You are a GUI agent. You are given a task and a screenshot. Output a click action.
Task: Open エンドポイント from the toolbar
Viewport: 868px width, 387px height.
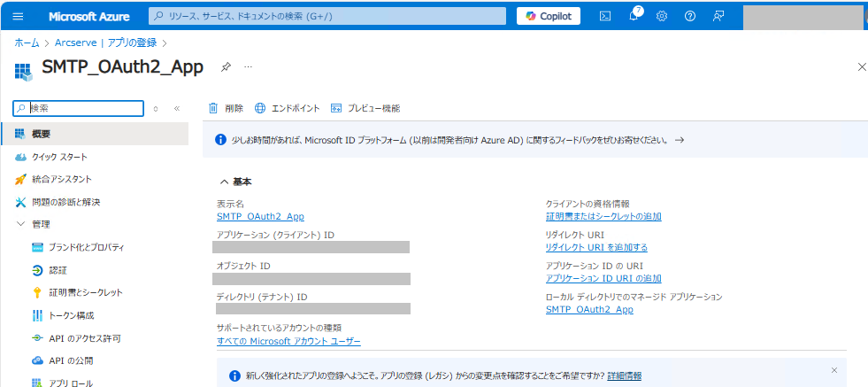[x=288, y=109]
